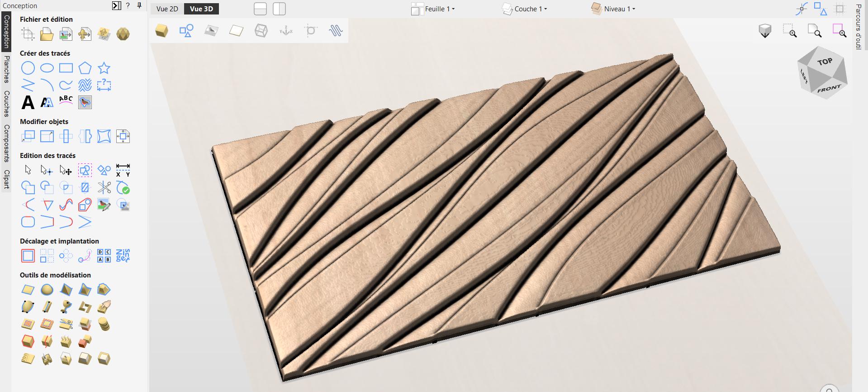Click the isometric view cube icon
This screenshot has width=868, height=392.
765,31
